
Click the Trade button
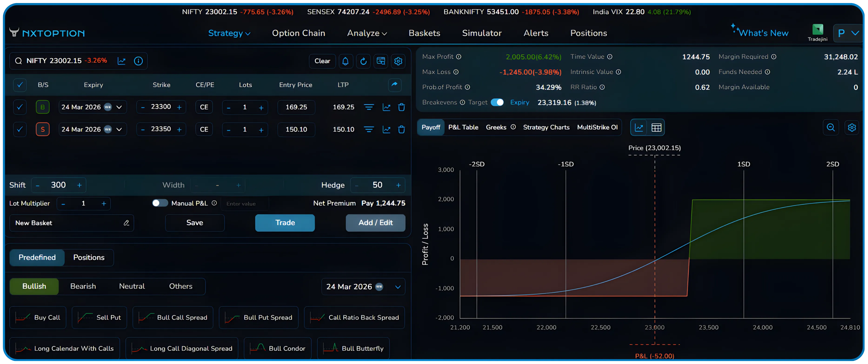point(285,223)
